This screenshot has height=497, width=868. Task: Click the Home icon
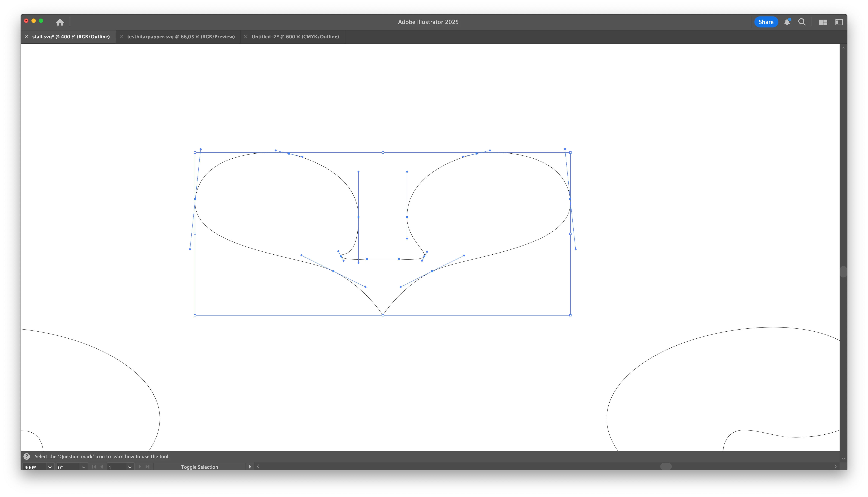[60, 22]
